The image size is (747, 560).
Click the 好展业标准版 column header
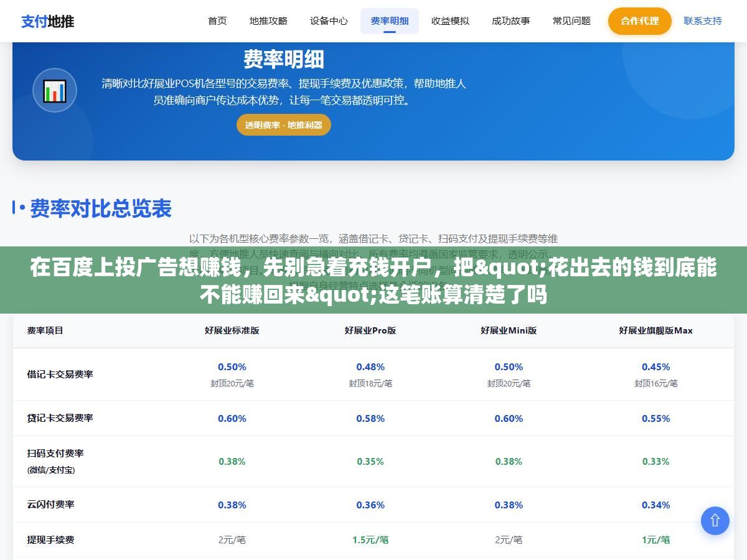coord(232,330)
